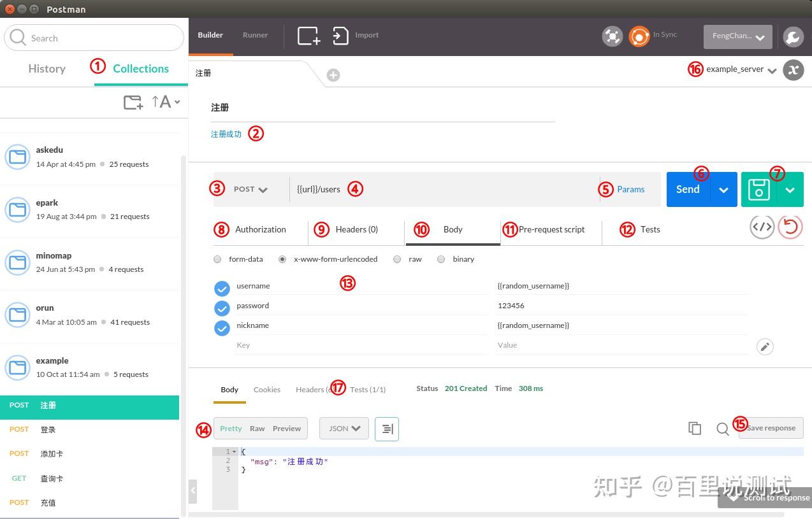Screen dimensions: 812x519
Task: Open the JSON response format dropdown
Action: click(344, 428)
